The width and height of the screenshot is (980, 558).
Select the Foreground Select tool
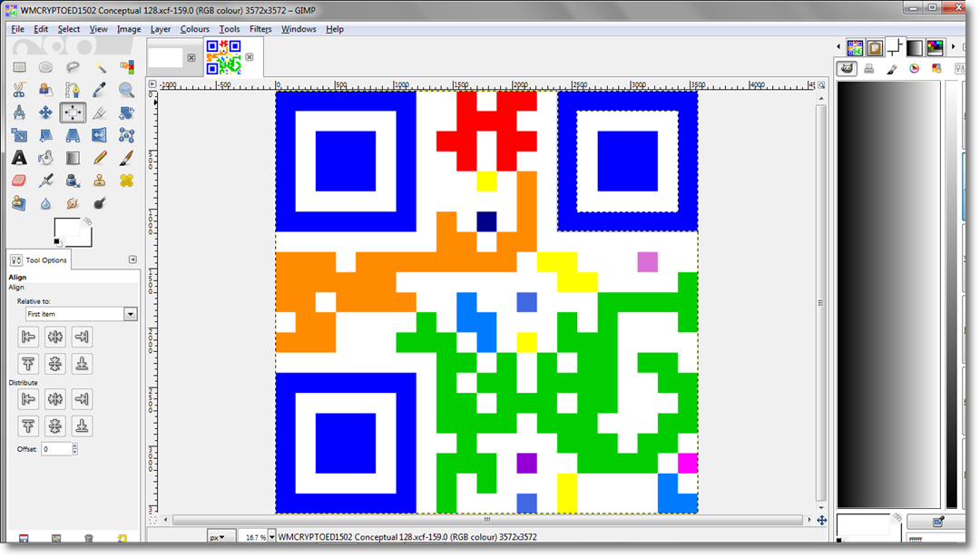pos(45,90)
